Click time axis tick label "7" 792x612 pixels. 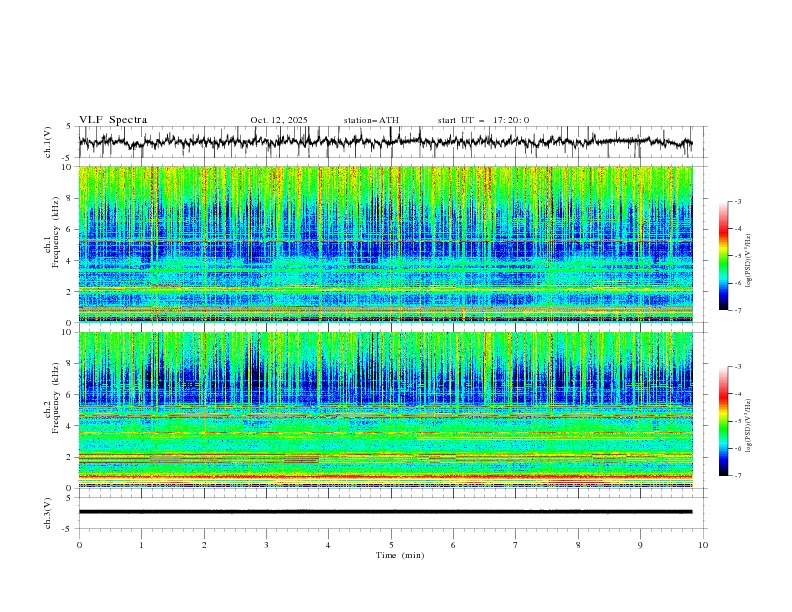[516, 545]
